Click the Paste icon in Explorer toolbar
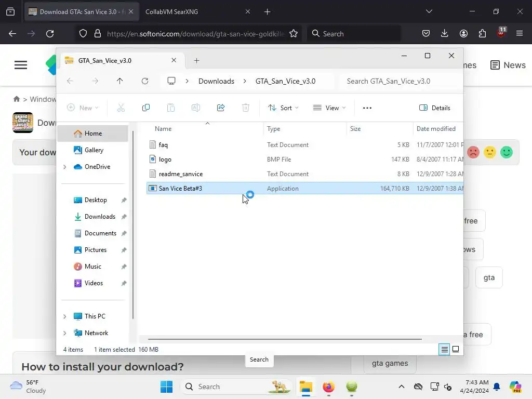The width and height of the screenshot is (532, 399). [171, 108]
